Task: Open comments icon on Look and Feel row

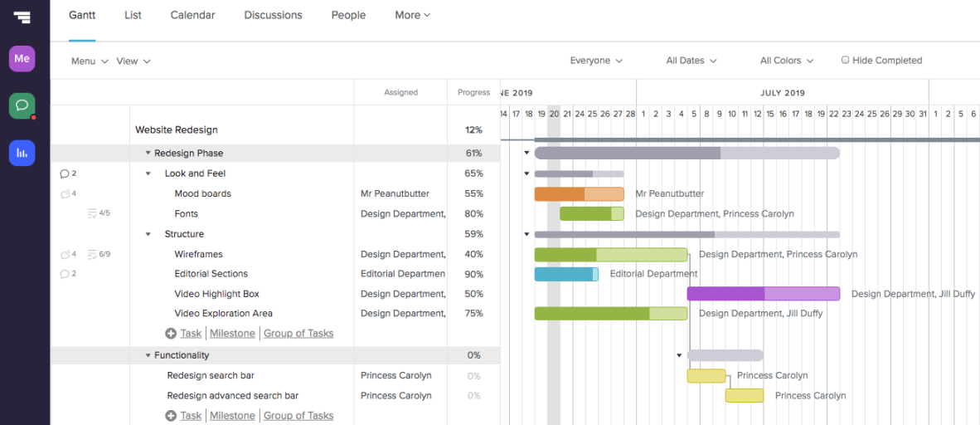Action: click(x=65, y=173)
